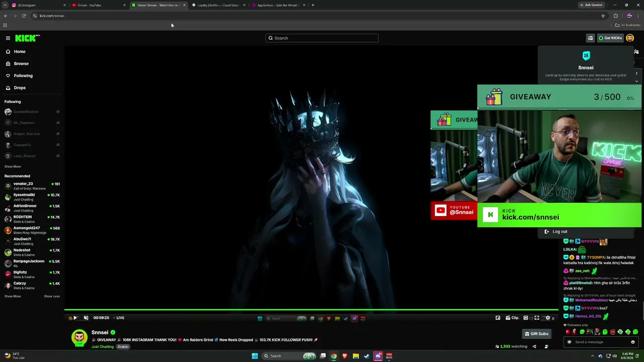Open Home in the Kick sidebar
This screenshot has height=362, width=644.
(x=20, y=52)
